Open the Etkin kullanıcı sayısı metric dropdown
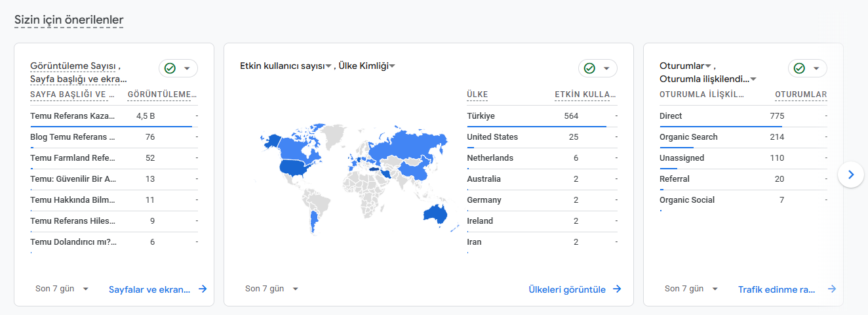This screenshot has width=868, height=315. pos(286,66)
